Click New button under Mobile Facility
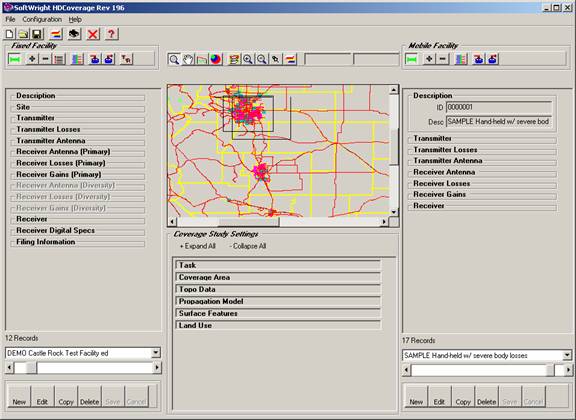This screenshot has width=576, height=420. coord(416,397)
